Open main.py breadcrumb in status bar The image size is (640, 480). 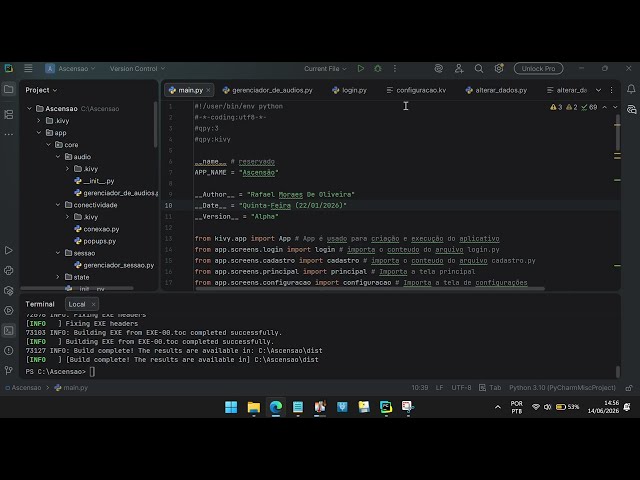click(x=71, y=388)
